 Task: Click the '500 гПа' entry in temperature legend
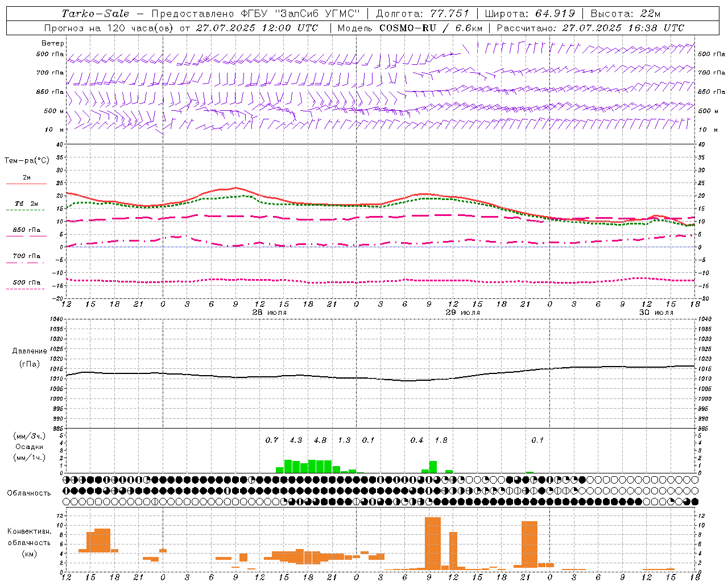pyautogui.click(x=27, y=282)
